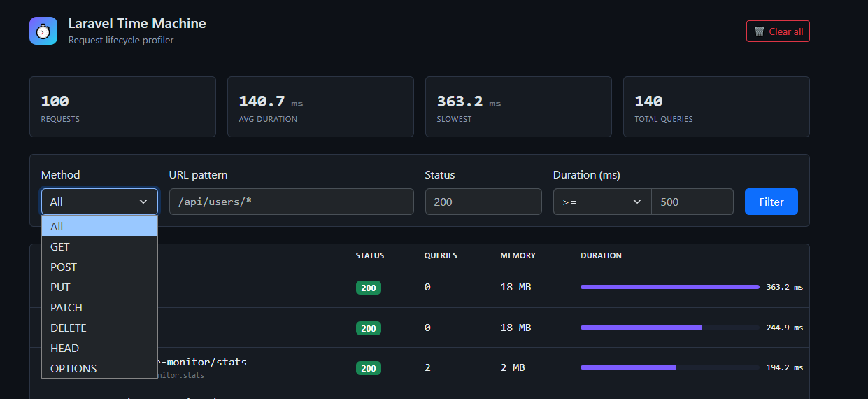Screen dimensions: 868x399
Task: Click the 140 TOTAL QUERIES card
Action: point(716,106)
